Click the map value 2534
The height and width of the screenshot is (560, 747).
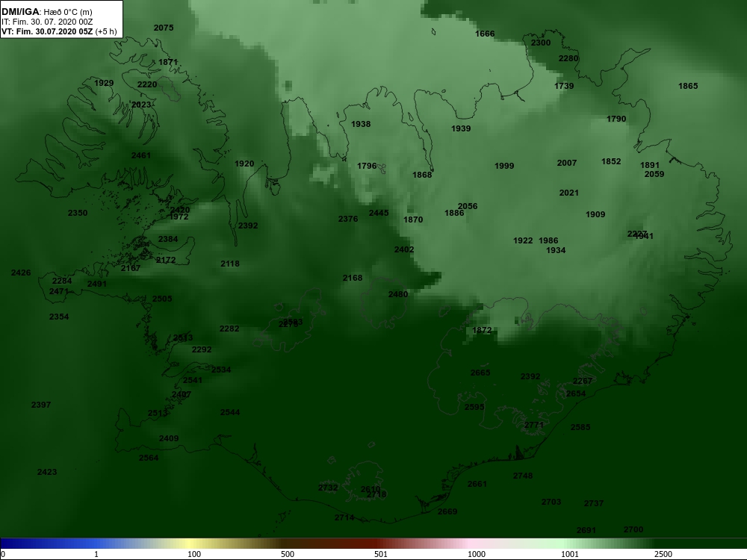click(x=221, y=370)
